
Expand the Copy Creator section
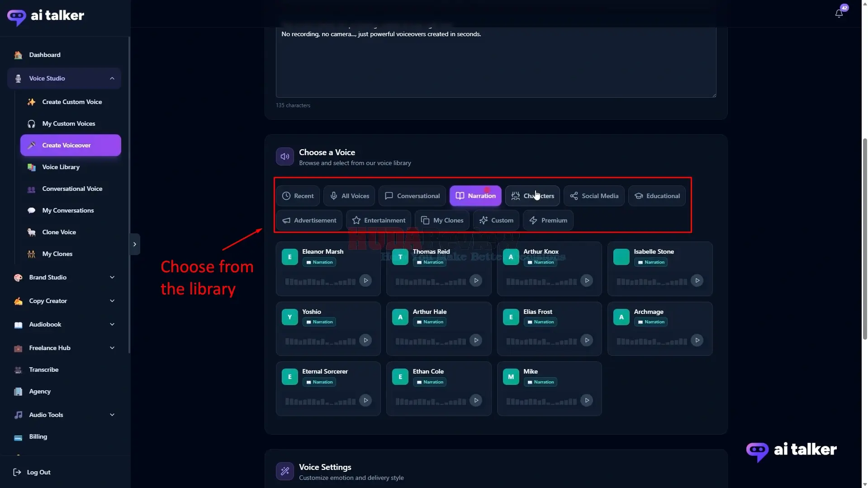click(64, 301)
